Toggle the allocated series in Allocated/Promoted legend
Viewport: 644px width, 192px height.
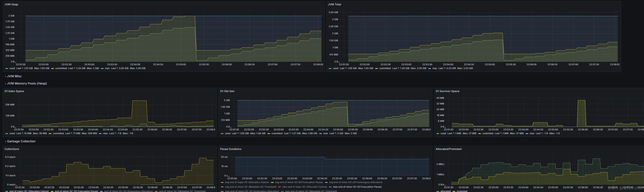tap(446, 191)
